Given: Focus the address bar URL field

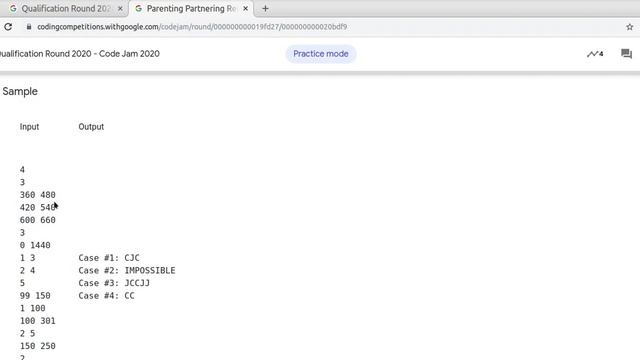Looking at the screenshot, I should (x=192, y=27).
